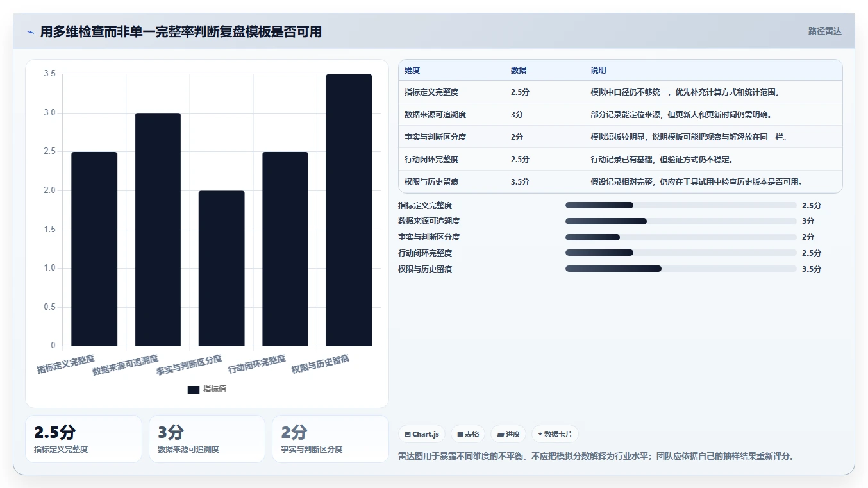This screenshot has height=488, width=868.
Task: Open the 2分 事实与判断区分度 data card
Action: (x=330, y=439)
